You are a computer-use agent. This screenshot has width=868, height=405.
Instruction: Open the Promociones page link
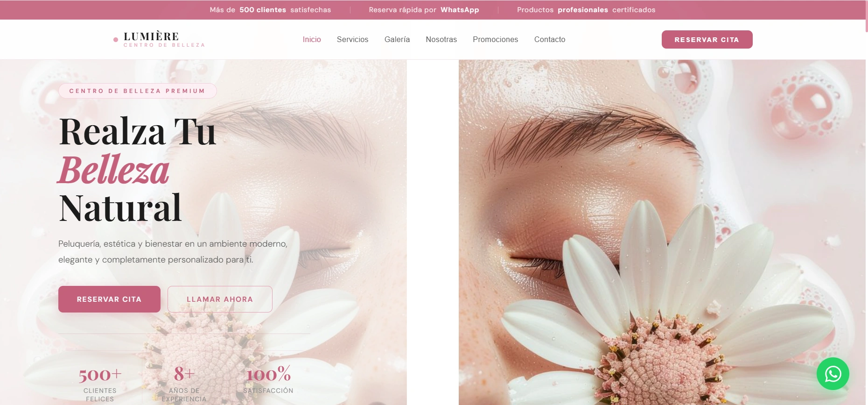(495, 40)
